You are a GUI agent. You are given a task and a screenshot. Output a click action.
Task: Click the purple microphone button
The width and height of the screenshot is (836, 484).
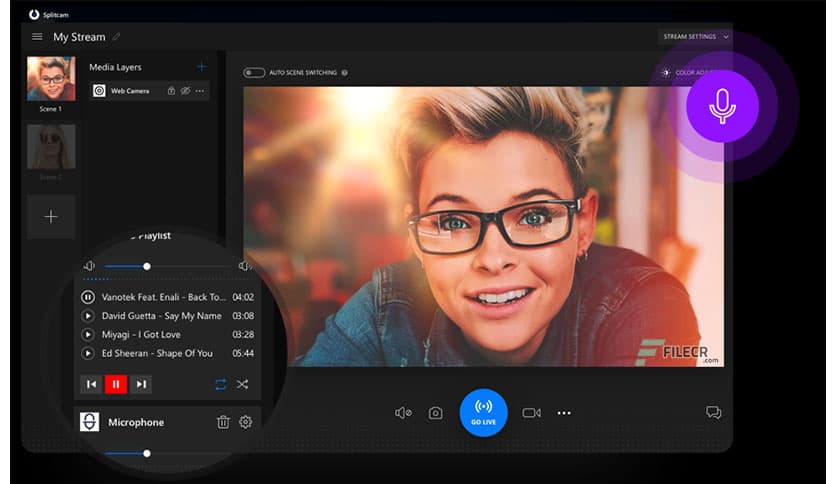[x=722, y=106]
